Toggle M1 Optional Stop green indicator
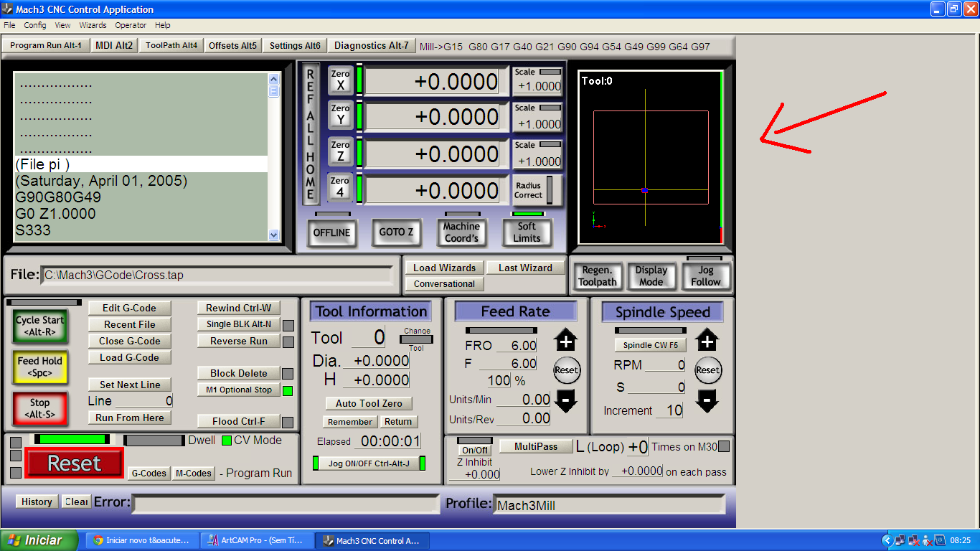The height and width of the screenshot is (551, 980). pyautogui.click(x=288, y=390)
